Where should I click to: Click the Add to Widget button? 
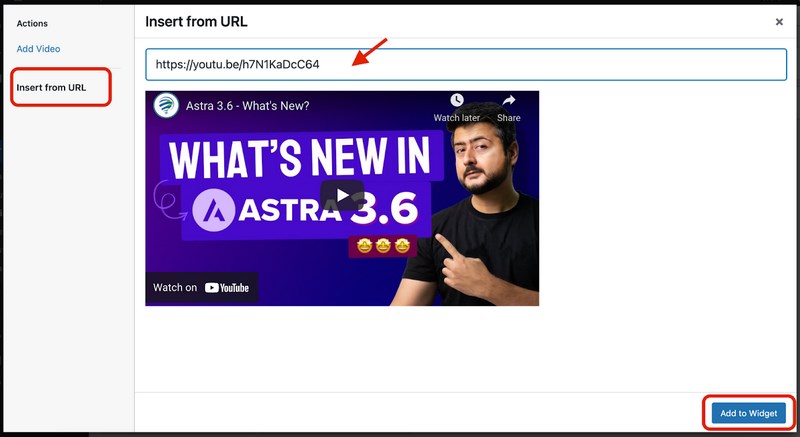point(748,414)
